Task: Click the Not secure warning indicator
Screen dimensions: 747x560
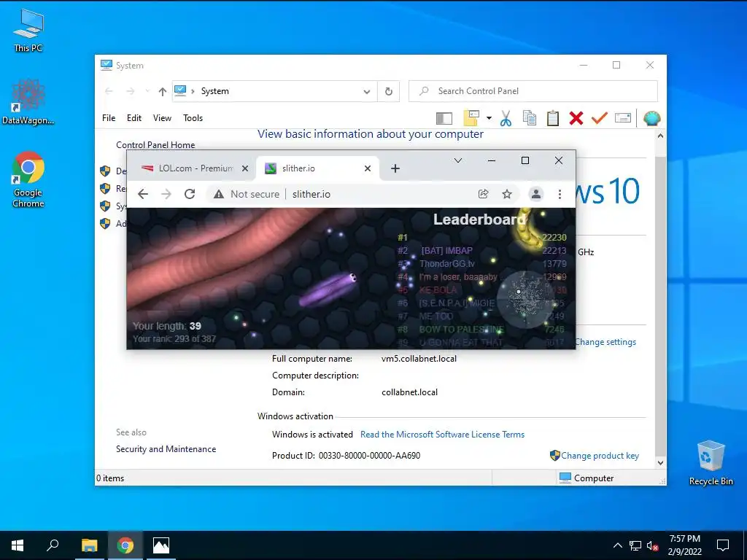Action: pyautogui.click(x=247, y=194)
